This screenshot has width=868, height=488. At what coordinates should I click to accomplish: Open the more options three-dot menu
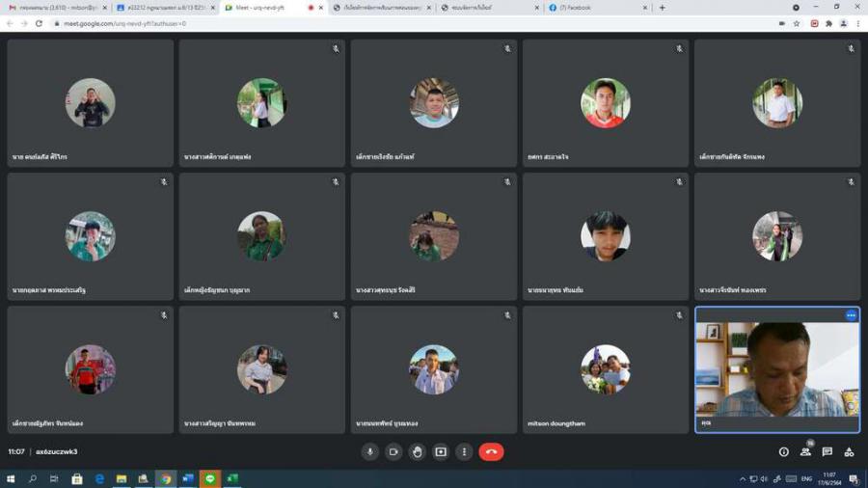click(464, 451)
